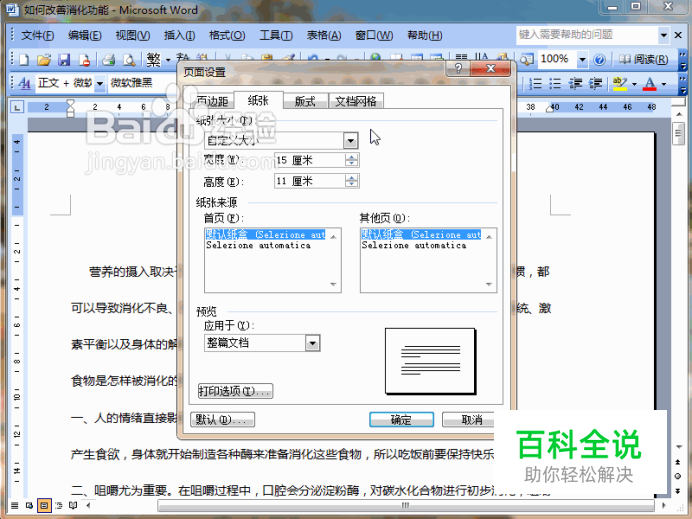Open the 帮助(H) menu
The image size is (692, 519).
[425, 35]
